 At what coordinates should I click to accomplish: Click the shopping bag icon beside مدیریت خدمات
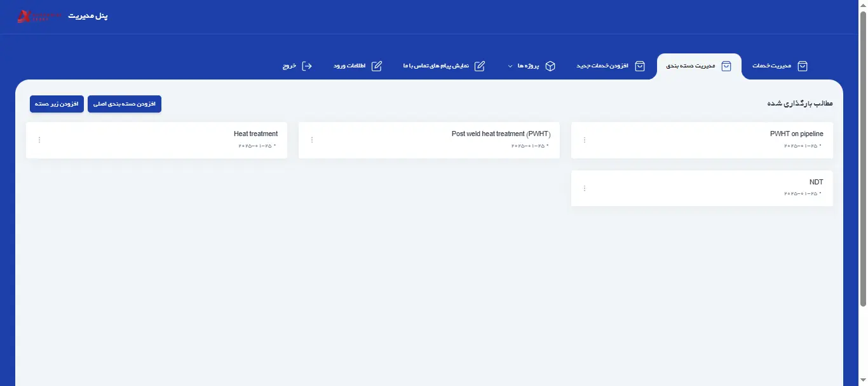click(803, 66)
